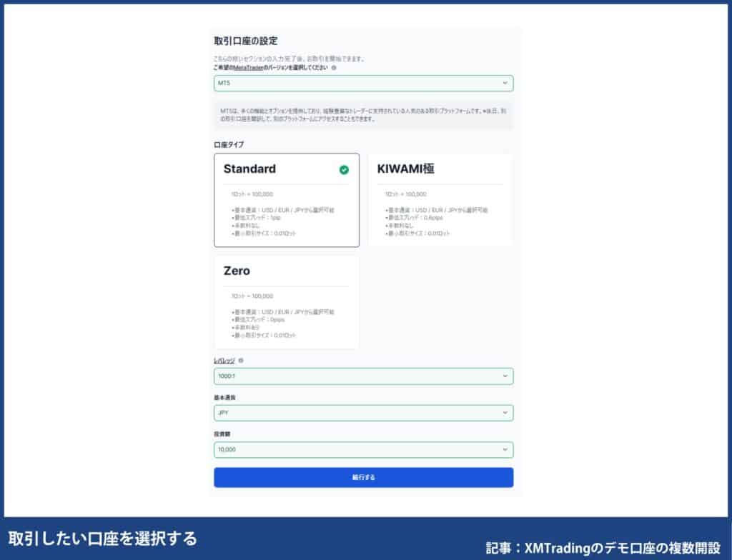Click the chevron on the JPY currency selector
The image size is (732, 560).
pyautogui.click(x=505, y=412)
